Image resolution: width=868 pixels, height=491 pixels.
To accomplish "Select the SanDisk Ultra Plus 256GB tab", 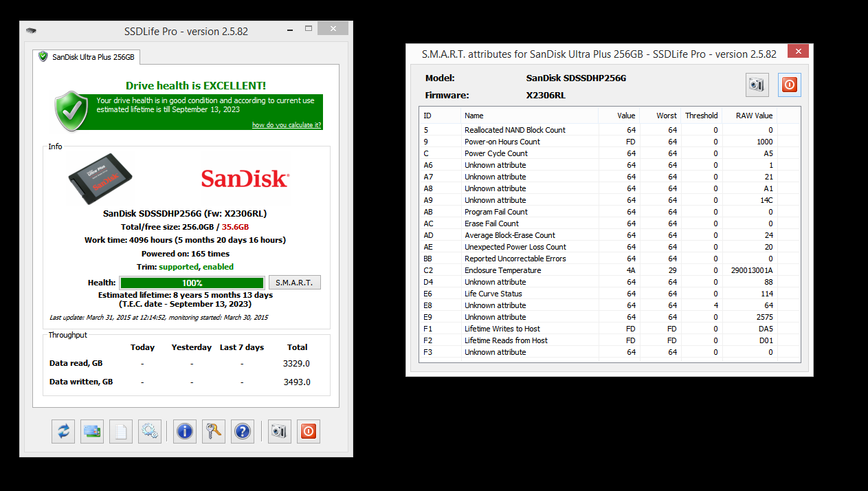I will (x=87, y=56).
